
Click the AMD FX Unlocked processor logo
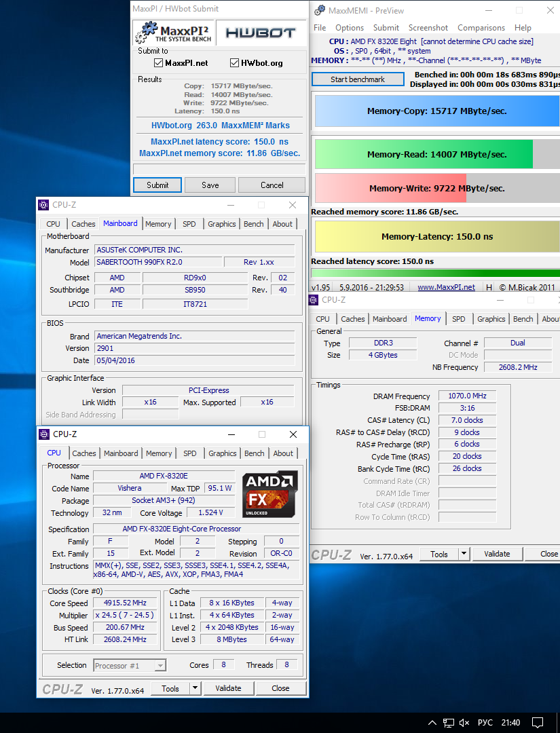(x=269, y=495)
